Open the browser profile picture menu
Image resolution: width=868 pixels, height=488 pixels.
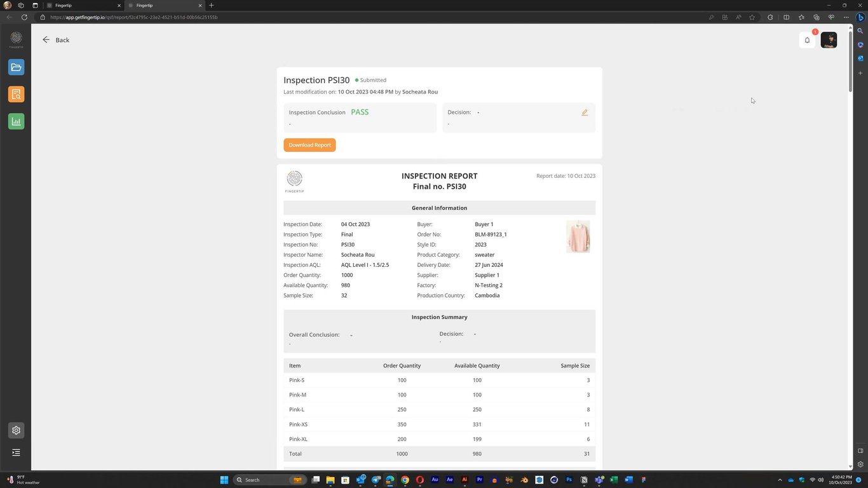tap(8, 6)
